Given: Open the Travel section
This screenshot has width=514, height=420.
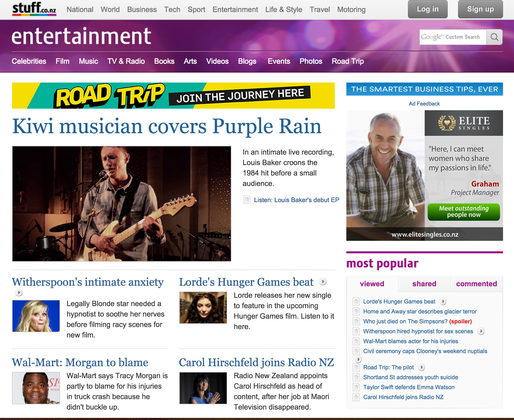Looking at the screenshot, I should (x=320, y=9).
